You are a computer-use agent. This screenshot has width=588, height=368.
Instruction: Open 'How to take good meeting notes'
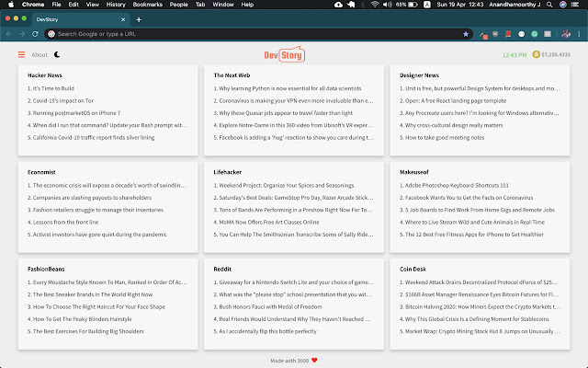(x=442, y=137)
